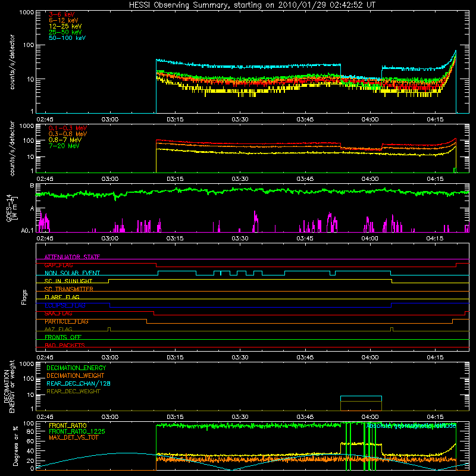The height and width of the screenshot is (476, 476).
Task: Click 02:45 tick under the keV counts panel
Action: pyautogui.click(x=45, y=120)
